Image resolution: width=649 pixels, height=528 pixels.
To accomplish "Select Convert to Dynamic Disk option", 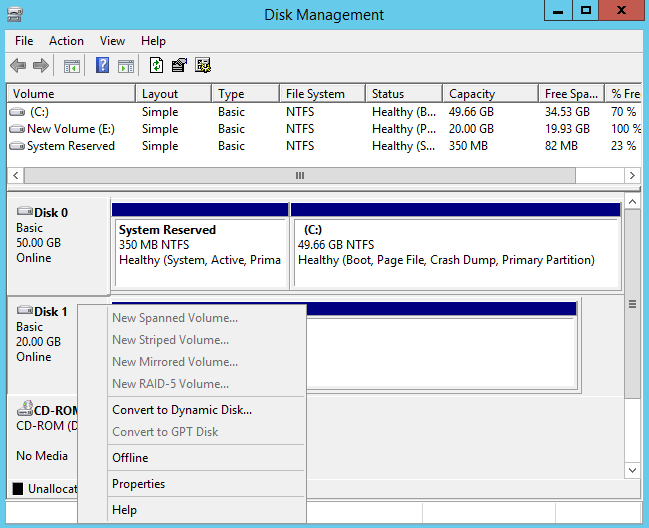I will point(182,410).
